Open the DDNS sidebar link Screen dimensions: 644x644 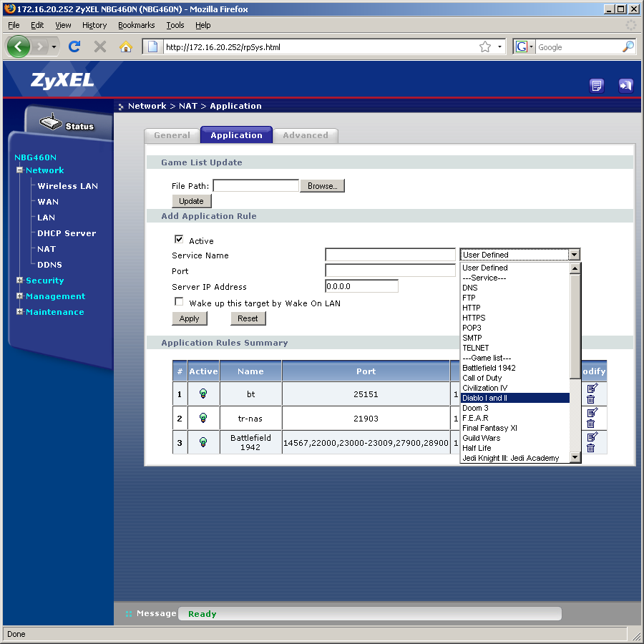[x=49, y=265]
